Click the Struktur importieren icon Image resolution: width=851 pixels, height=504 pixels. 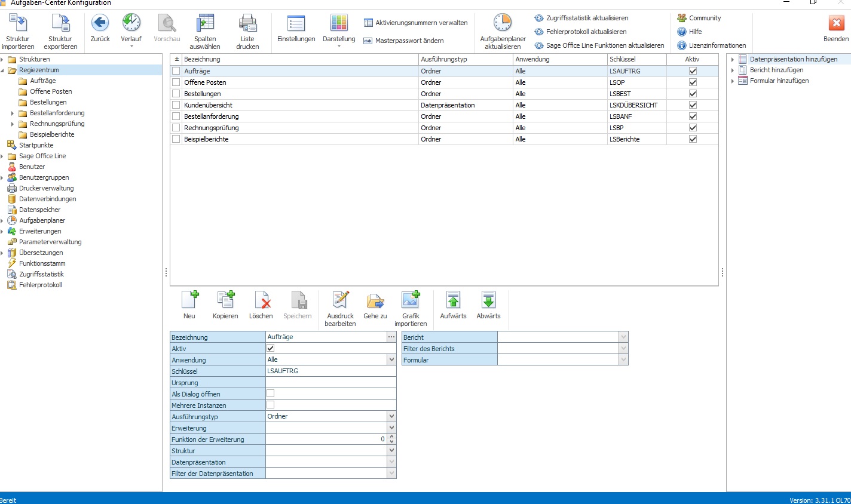pos(18,23)
